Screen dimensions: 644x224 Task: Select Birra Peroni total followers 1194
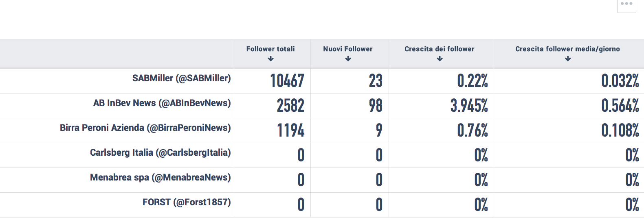(x=291, y=130)
